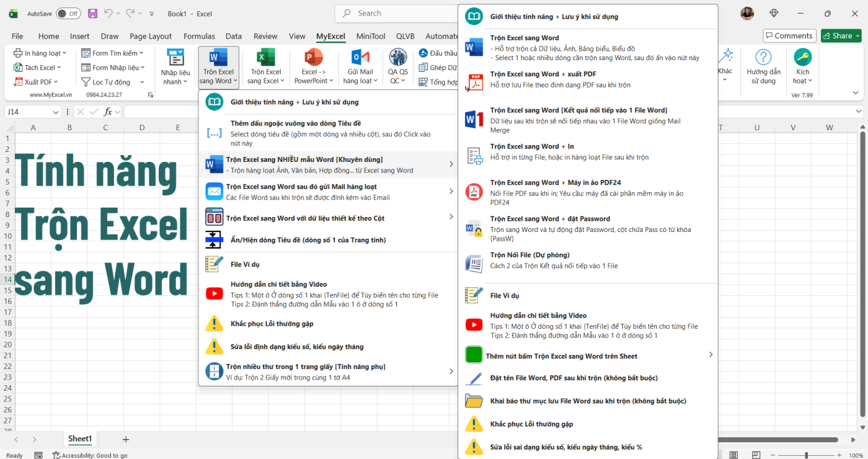Click the Save icon in title bar
Screen dimensions: 868x459
coord(92,13)
